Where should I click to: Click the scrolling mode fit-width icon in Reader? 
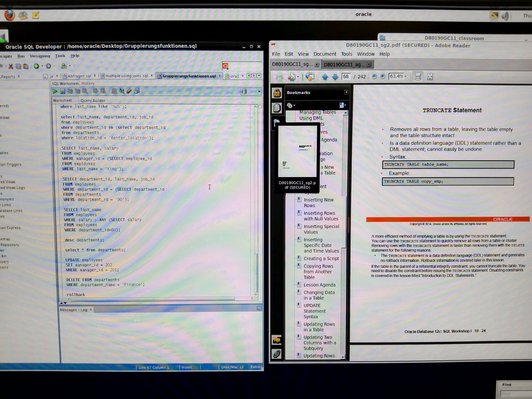click(x=418, y=77)
